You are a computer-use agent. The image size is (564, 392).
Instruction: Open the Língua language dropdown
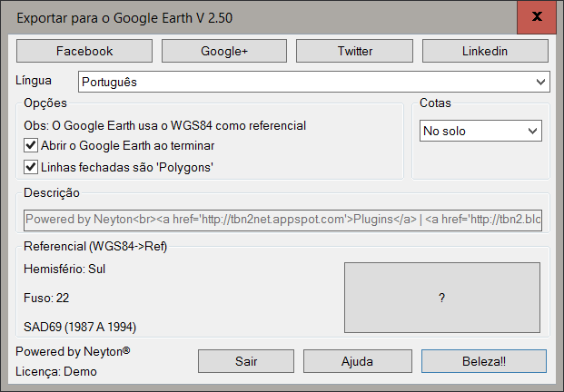click(313, 82)
